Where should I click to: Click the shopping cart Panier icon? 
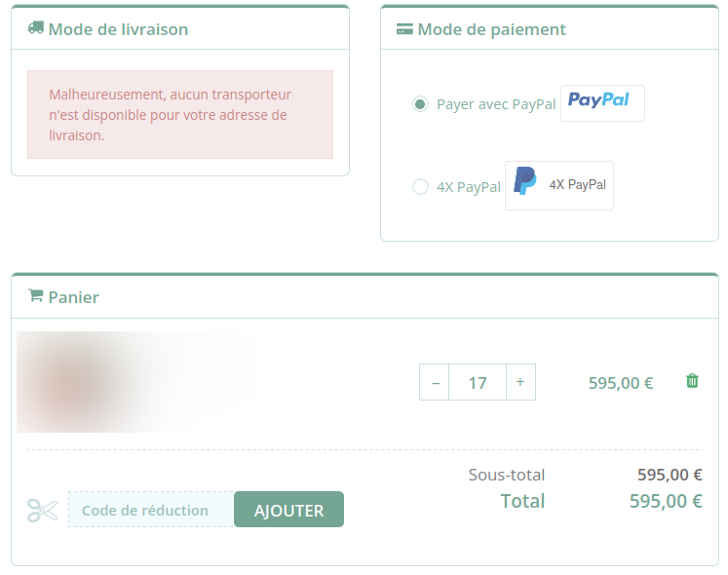coord(36,295)
